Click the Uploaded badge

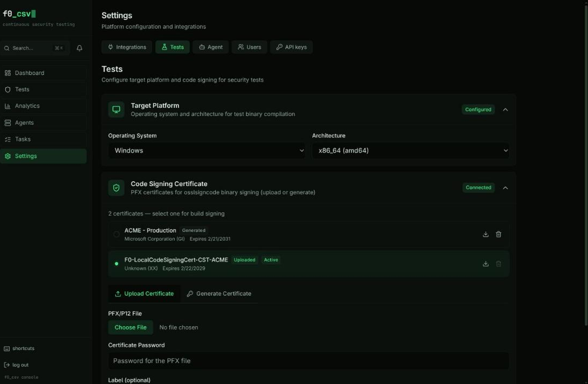click(x=244, y=260)
